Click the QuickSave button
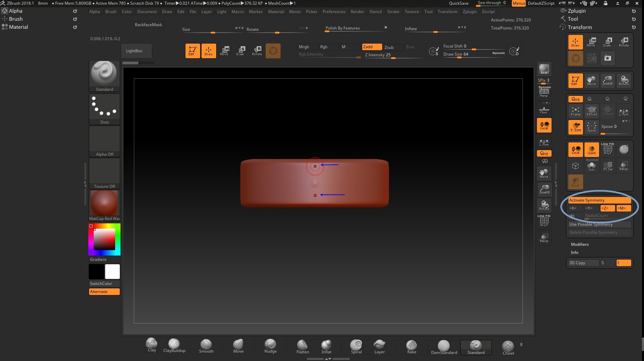 coord(459,3)
